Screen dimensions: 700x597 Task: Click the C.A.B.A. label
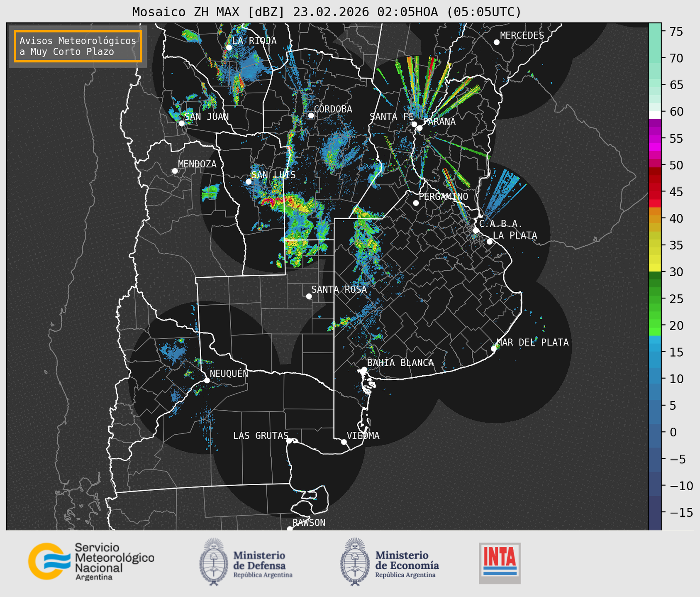[x=501, y=224]
